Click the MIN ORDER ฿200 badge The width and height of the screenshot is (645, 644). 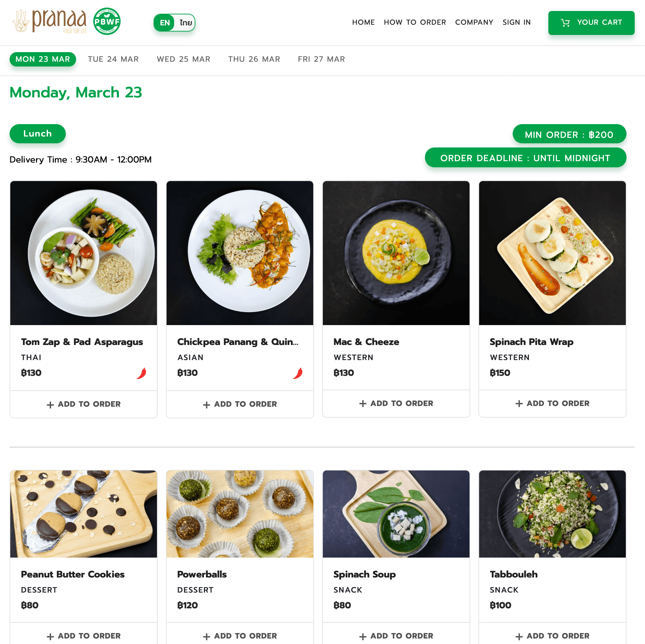pyautogui.click(x=569, y=134)
